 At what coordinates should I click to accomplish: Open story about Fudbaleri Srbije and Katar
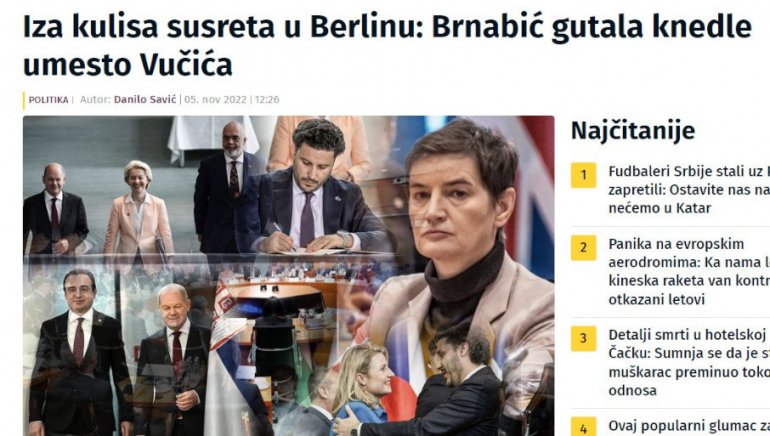pos(689,190)
